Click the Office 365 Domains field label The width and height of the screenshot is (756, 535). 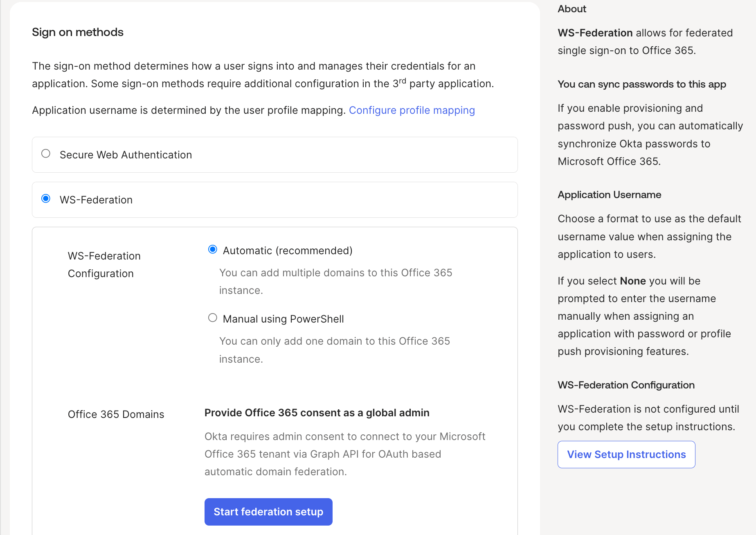[x=116, y=415]
